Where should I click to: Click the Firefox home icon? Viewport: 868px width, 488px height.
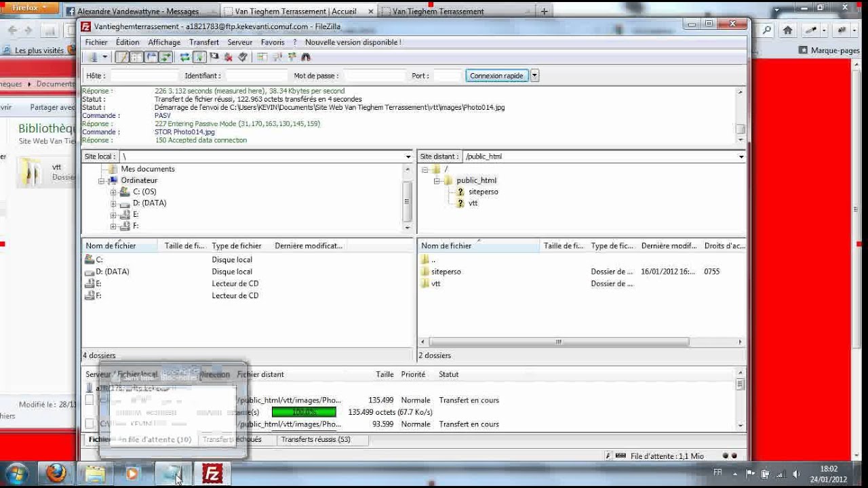(x=787, y=30)
